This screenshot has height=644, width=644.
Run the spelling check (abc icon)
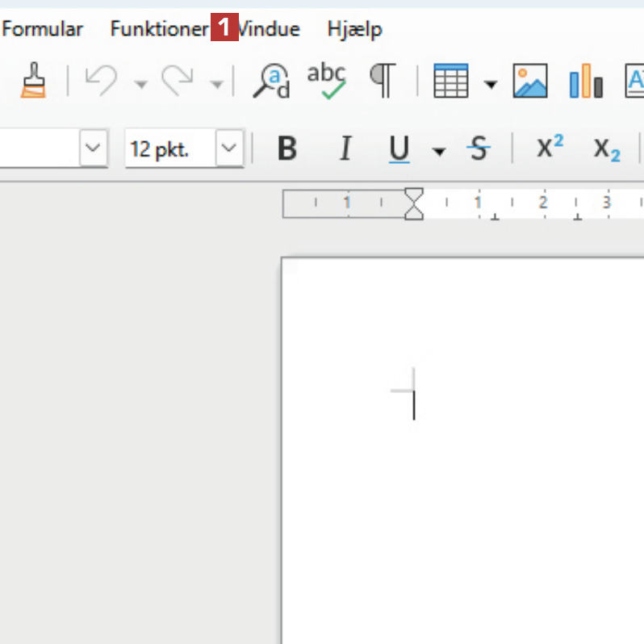[326, 81]
